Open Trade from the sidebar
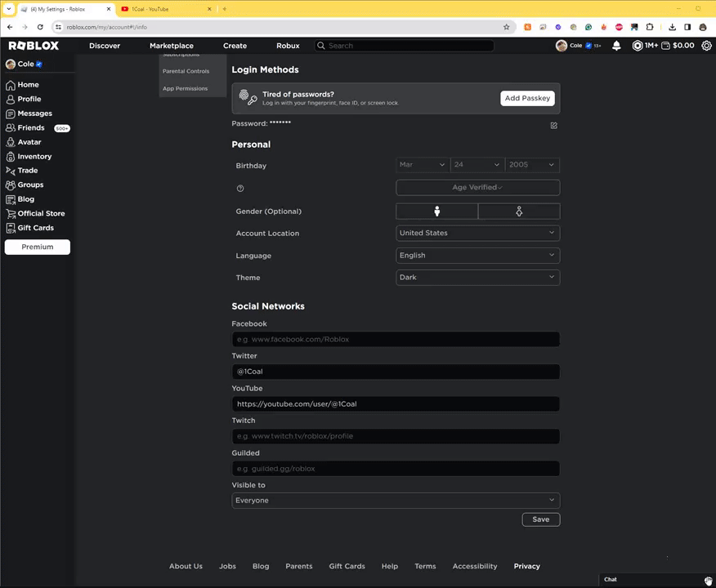 pyautogui.click(x=22, y=171)
